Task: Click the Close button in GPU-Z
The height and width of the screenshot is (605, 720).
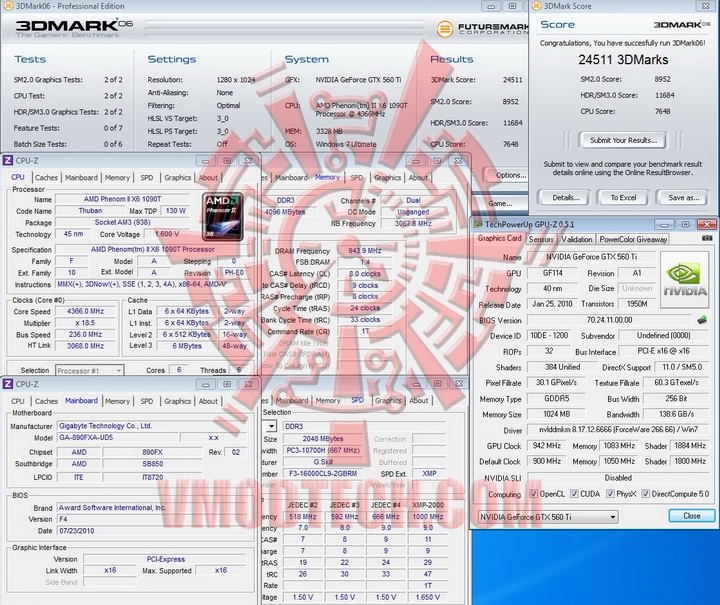Action: tap(692, 516)
